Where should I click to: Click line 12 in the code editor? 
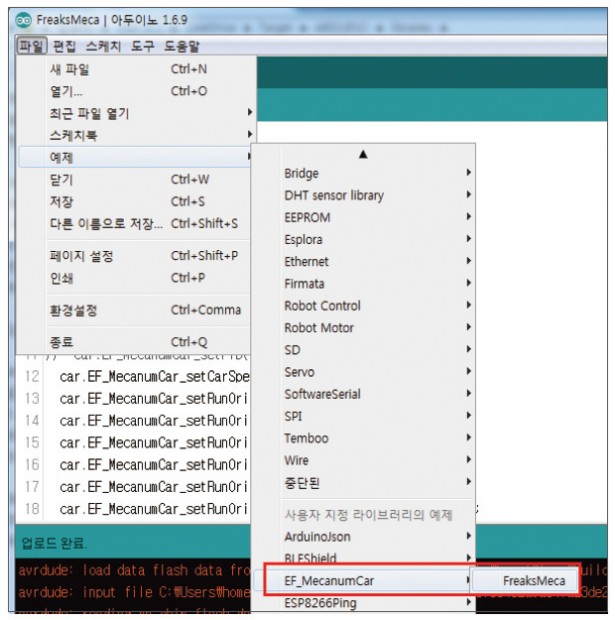pyautogui.click(x=150, y=377)
